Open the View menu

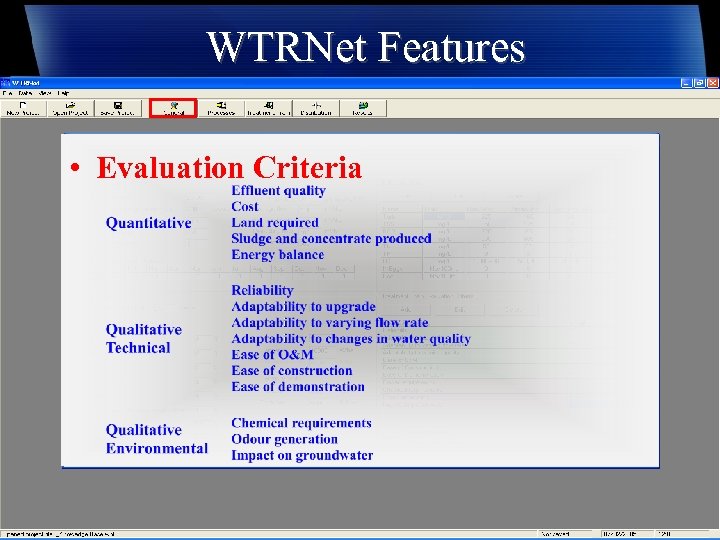[x=45, y=93]
